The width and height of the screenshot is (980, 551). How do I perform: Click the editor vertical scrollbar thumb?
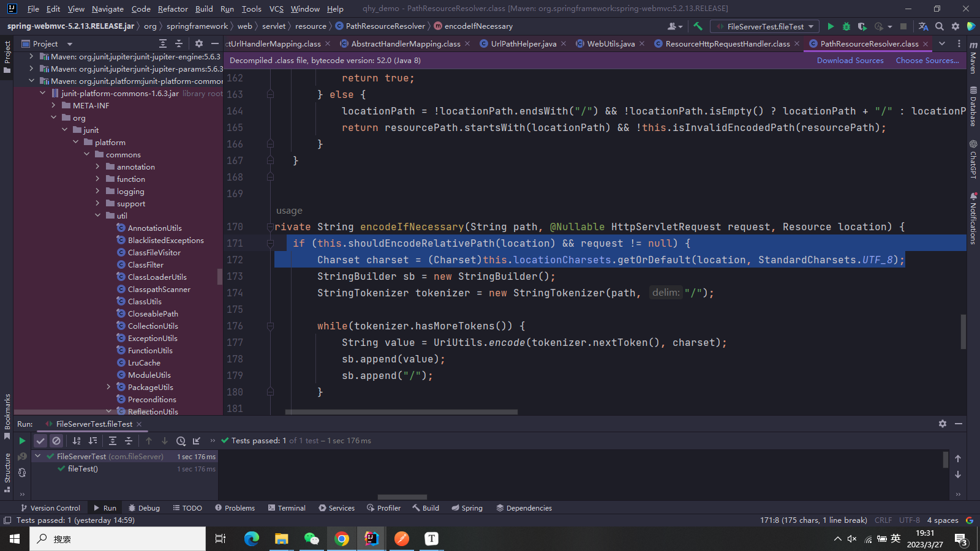pos(963,331)
